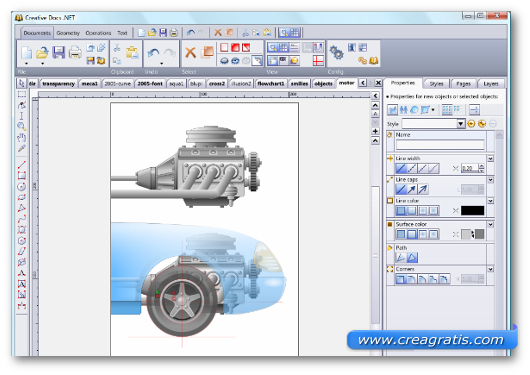
Task: Expand the Corners property section
Action: coord(490,269)
